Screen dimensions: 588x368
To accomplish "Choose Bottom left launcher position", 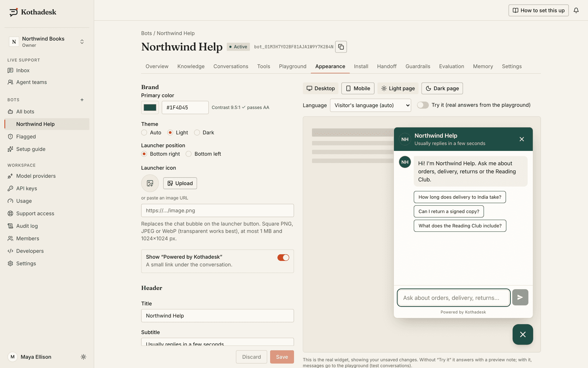I will click(x=189, y=154).
